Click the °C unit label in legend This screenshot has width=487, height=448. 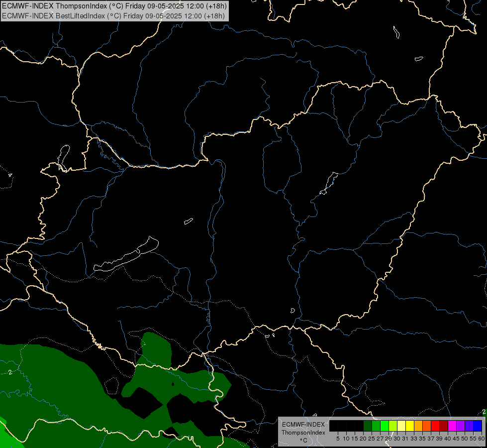click(304, 440)
